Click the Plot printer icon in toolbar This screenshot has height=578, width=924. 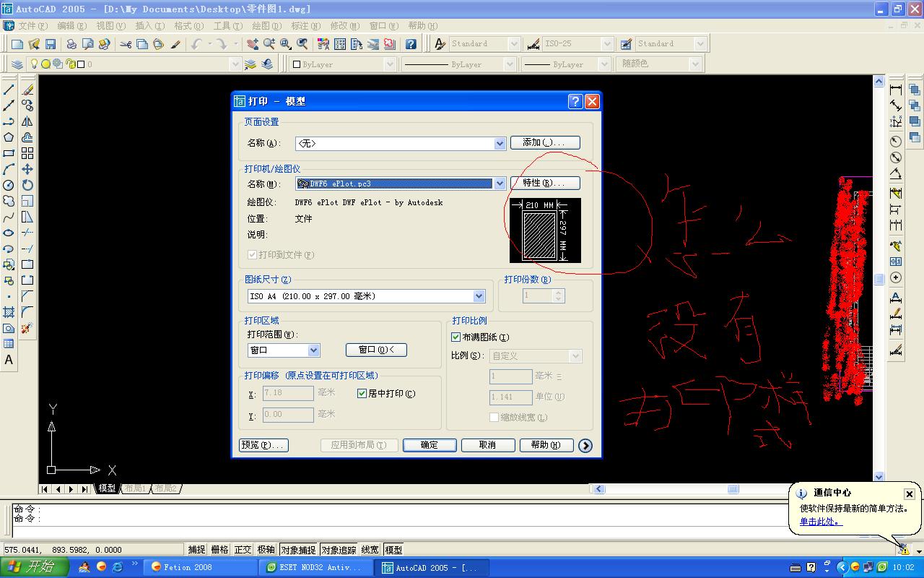coord(71,44)
